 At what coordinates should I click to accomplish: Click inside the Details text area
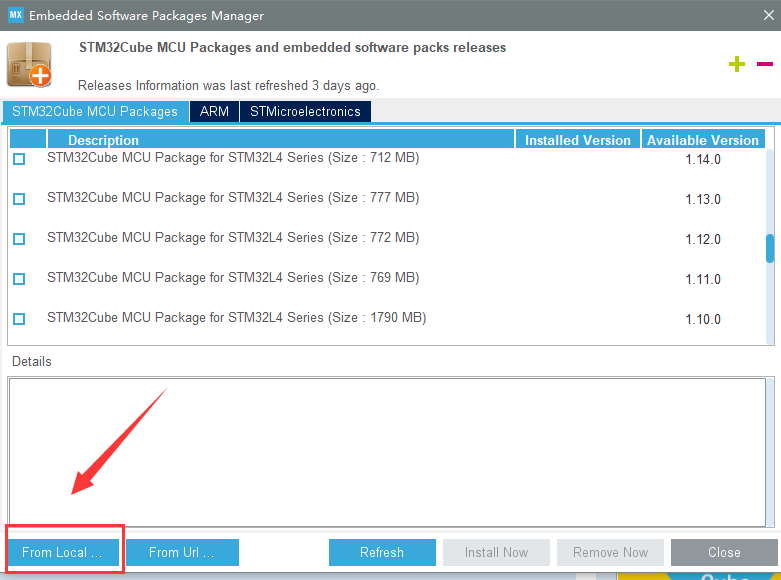pos(387,451)
